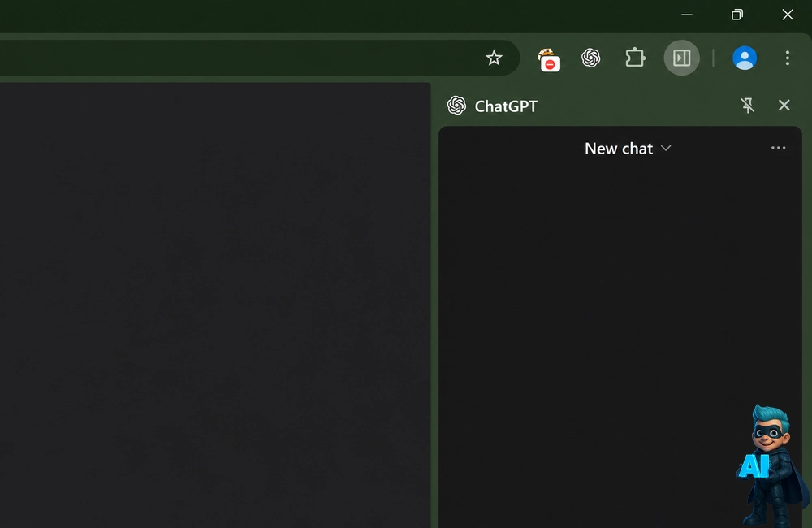Minimize the browser window
This screenshot has height=528, width=812.
coord(687,15)
